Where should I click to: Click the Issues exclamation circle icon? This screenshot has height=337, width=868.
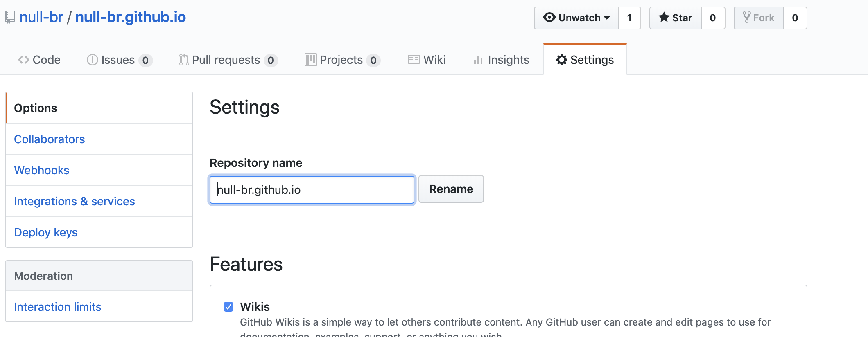(x=93, y=60)
